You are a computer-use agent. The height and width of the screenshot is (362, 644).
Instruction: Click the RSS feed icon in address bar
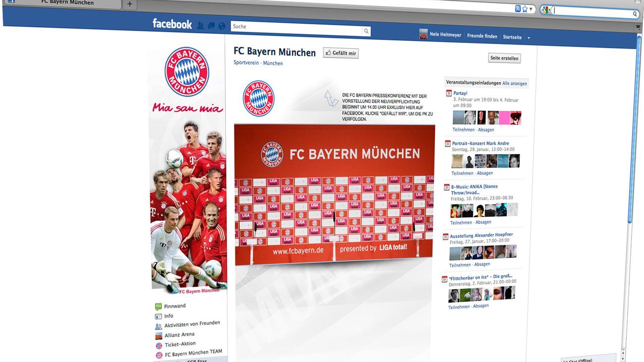518,9
